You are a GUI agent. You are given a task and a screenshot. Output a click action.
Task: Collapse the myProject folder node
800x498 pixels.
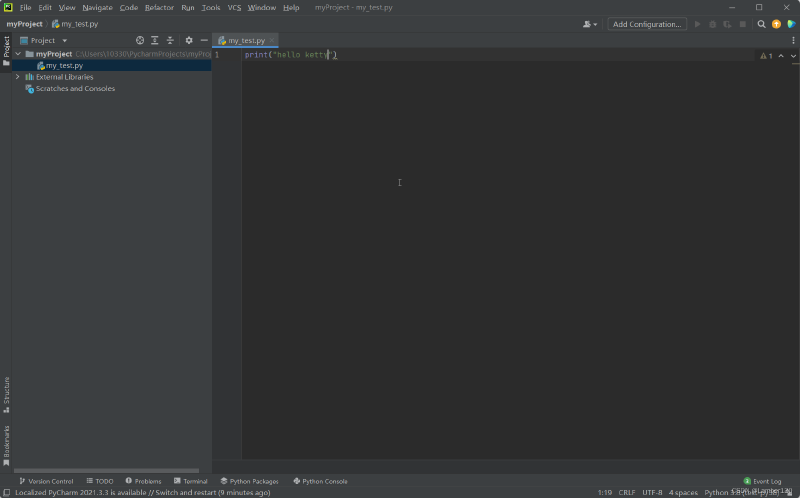point(18,54)
